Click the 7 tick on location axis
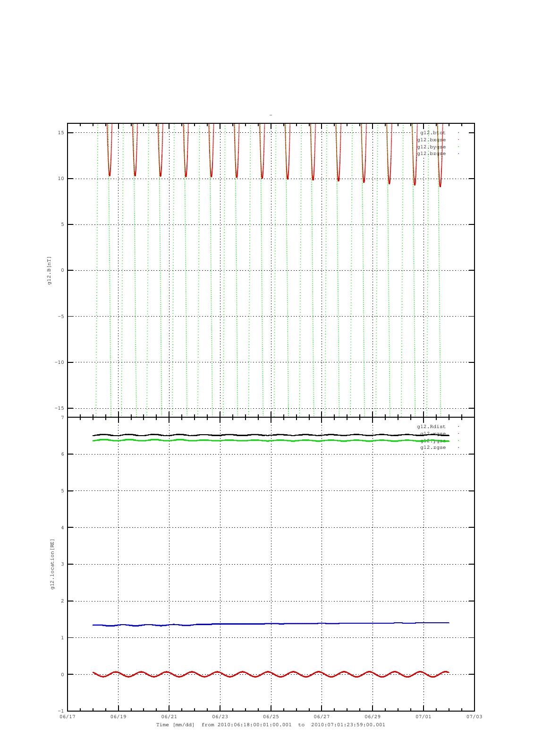This screenshot has width=534, height=756. point(62,418)
